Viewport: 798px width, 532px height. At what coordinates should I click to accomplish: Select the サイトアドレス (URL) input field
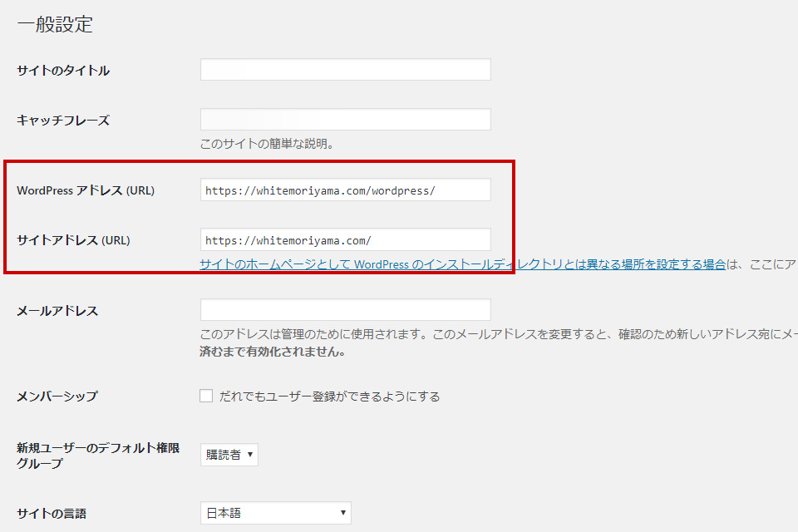tap(345, 240)
